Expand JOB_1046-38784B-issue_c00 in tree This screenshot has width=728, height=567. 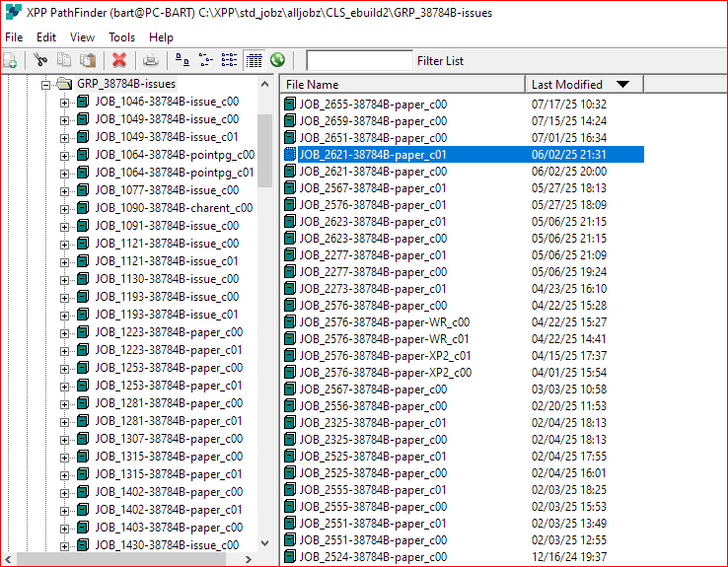(x=64, y=103)
